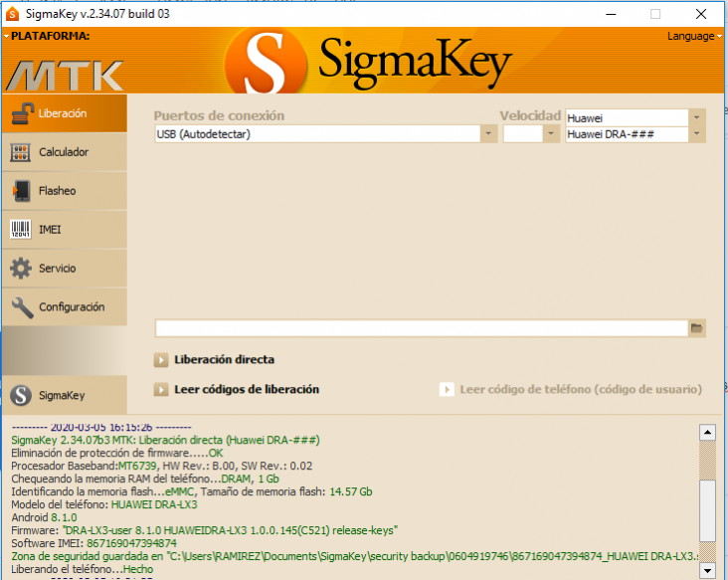Click log line 'Android 8.1.0'
Image resolution: width=728 pixels, height=580 pixels.
point(44,517)
